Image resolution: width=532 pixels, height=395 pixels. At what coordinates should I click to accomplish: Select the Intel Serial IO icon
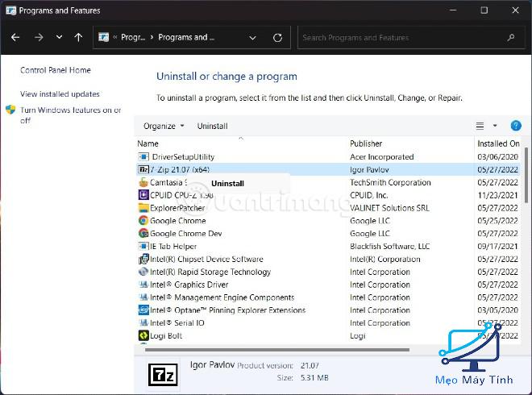143,322
